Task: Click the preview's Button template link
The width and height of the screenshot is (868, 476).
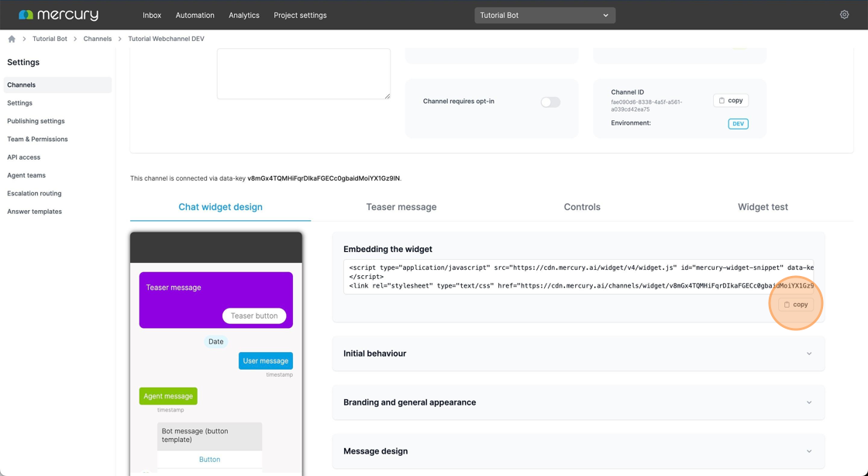Action: point(210,460)
